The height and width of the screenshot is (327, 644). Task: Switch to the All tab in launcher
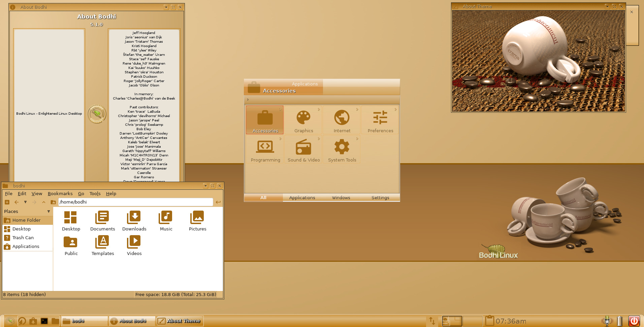263,198
